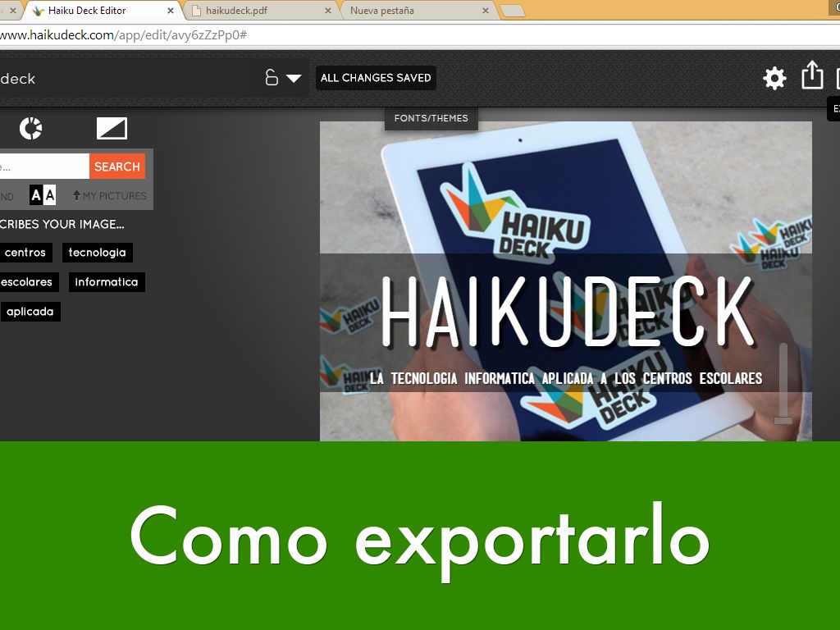Click the My Pictures upload arrow
This screenshot has height=630, width=840.
coord(76,196)
